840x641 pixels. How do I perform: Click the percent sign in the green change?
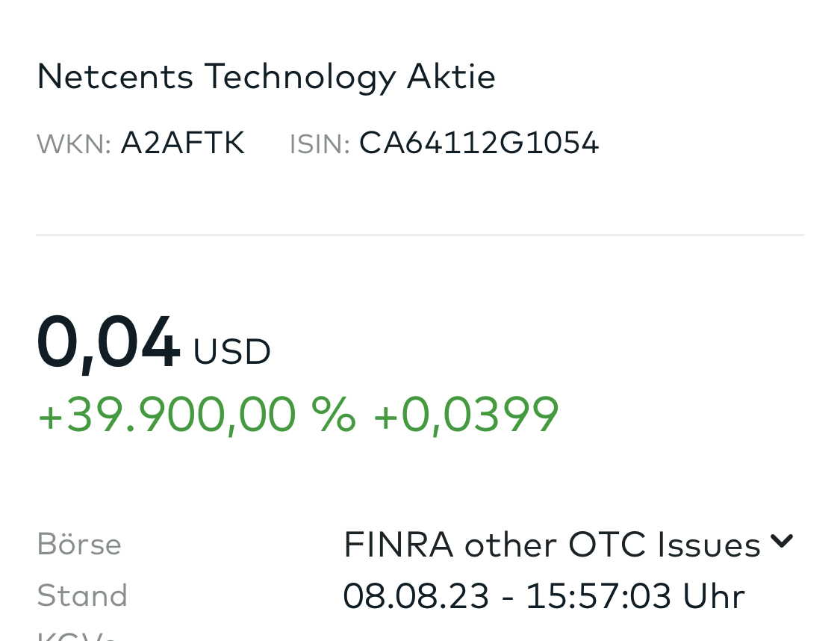(333, 415)
